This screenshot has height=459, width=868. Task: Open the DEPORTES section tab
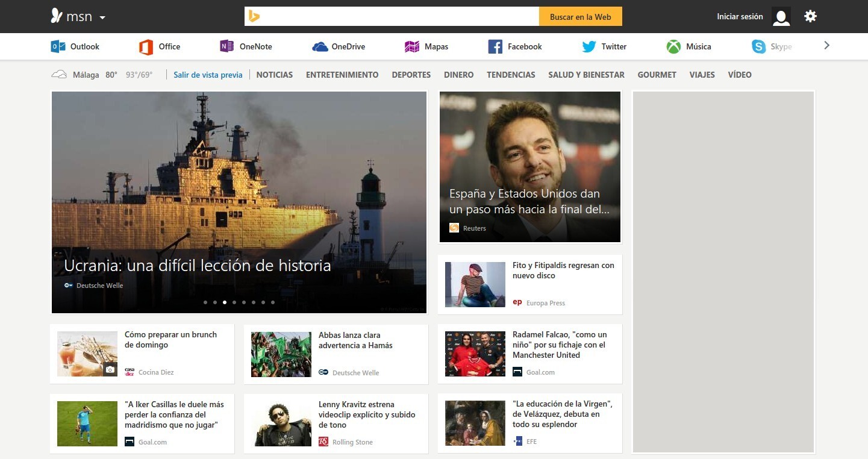(411, 75)
